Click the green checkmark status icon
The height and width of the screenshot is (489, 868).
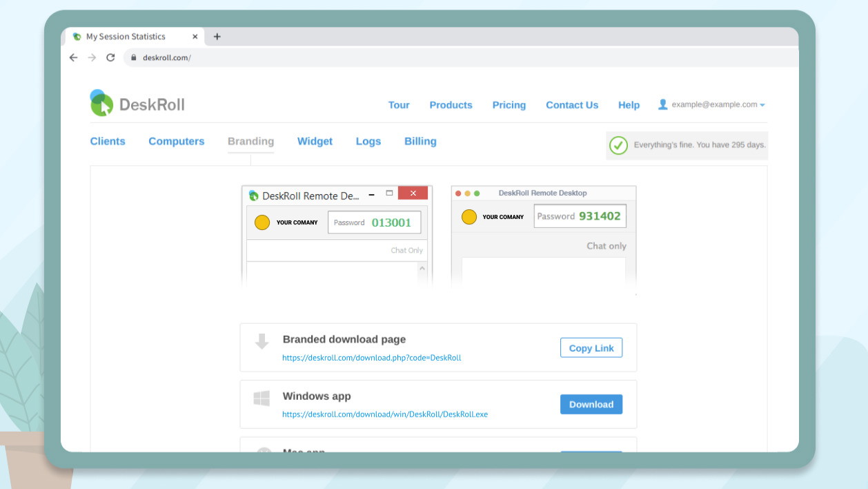coord(618,146)
